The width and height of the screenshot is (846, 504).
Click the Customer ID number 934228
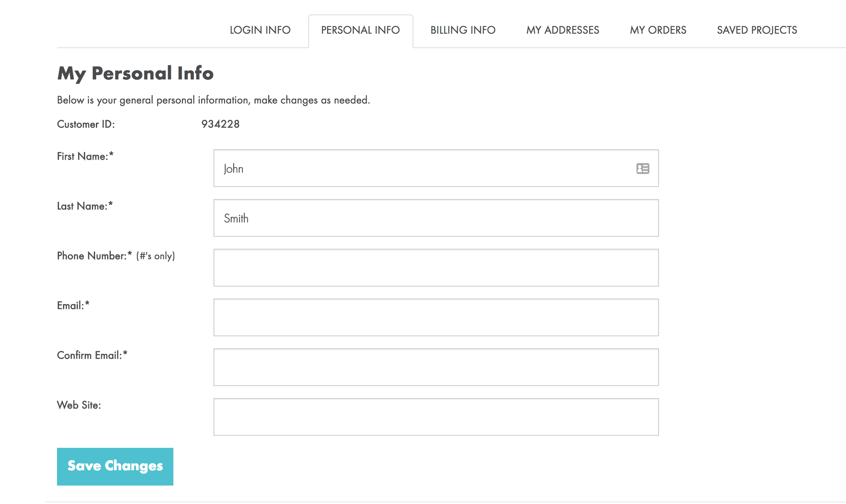click(220, 124)
